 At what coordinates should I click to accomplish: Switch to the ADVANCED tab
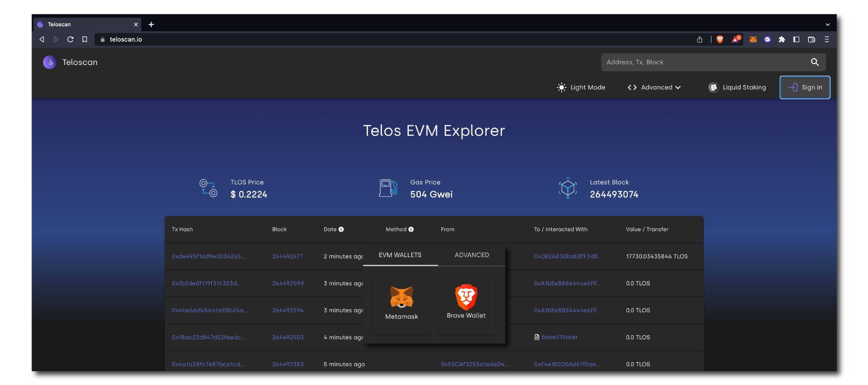tap(472, 255)
